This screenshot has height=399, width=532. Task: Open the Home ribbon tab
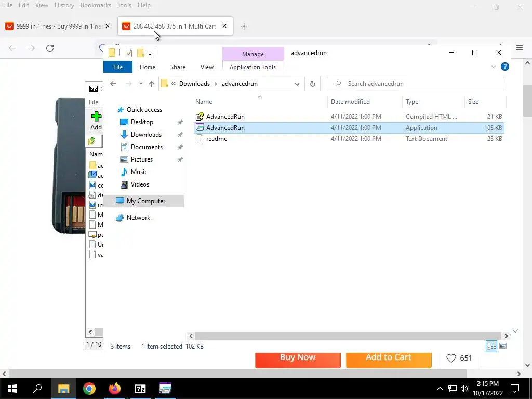(147, 67)
